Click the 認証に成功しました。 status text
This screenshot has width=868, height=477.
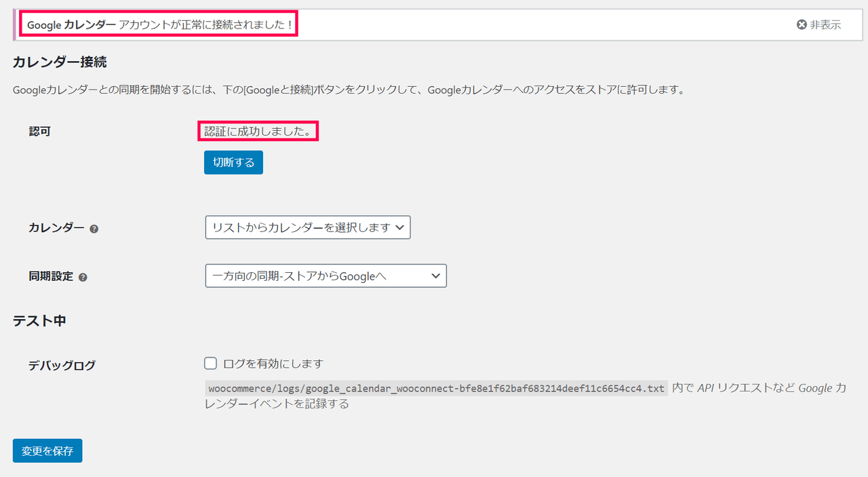[258, 132]
